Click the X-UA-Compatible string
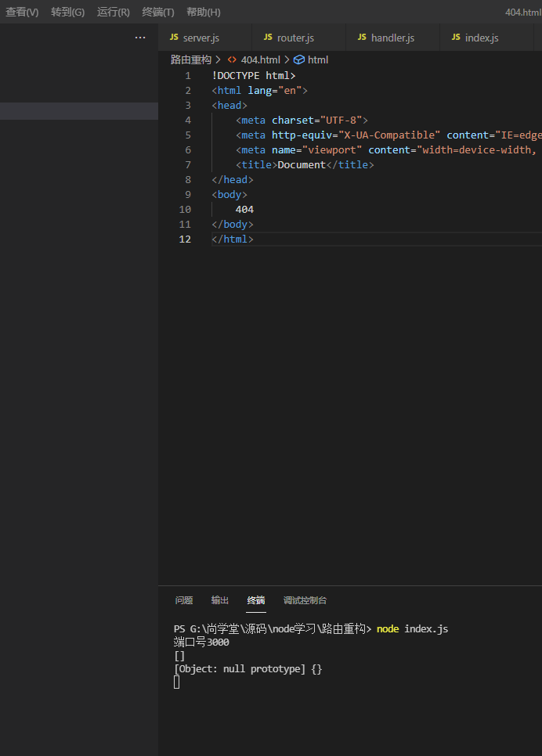542x756 pixels. [x=389, y=135]
